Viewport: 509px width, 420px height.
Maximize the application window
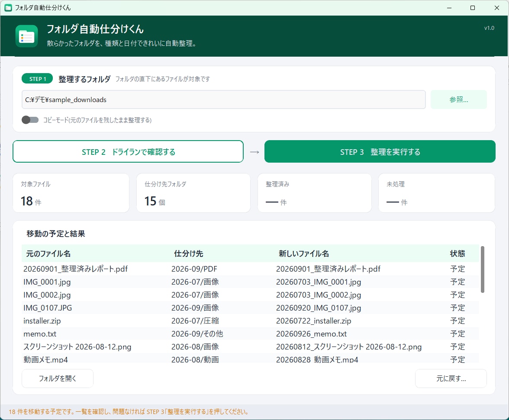[x=473, y=8]
